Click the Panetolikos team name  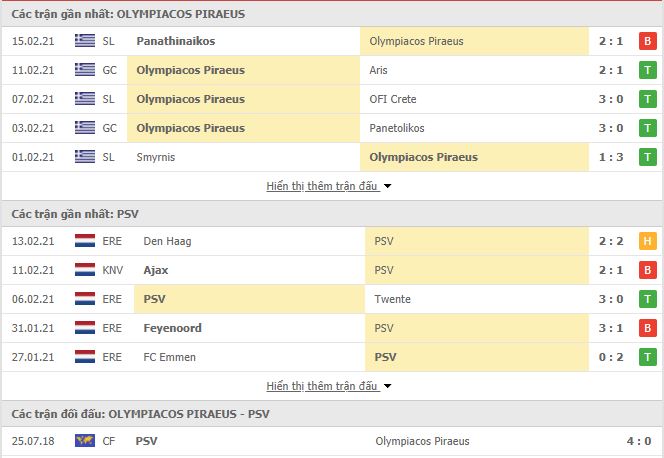[397, 128]
